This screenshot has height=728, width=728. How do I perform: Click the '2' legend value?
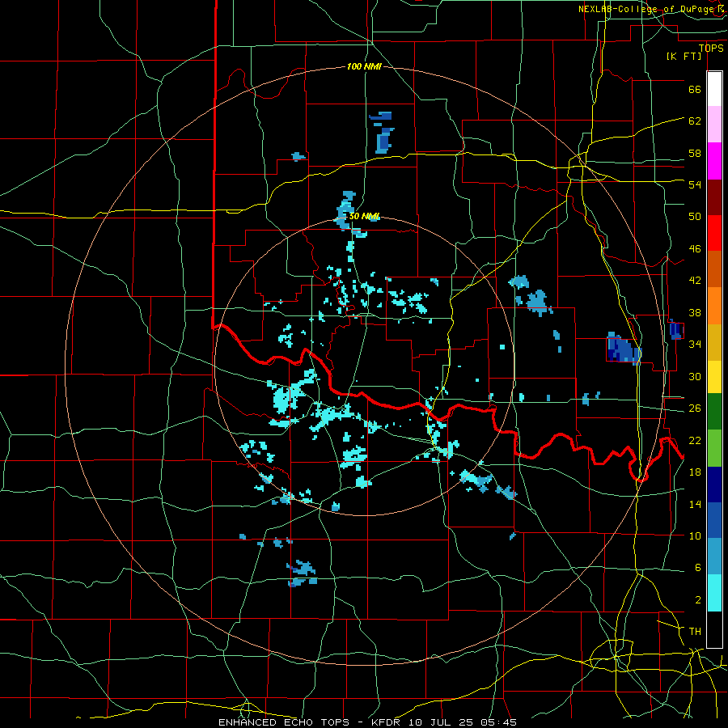(698, 600)
